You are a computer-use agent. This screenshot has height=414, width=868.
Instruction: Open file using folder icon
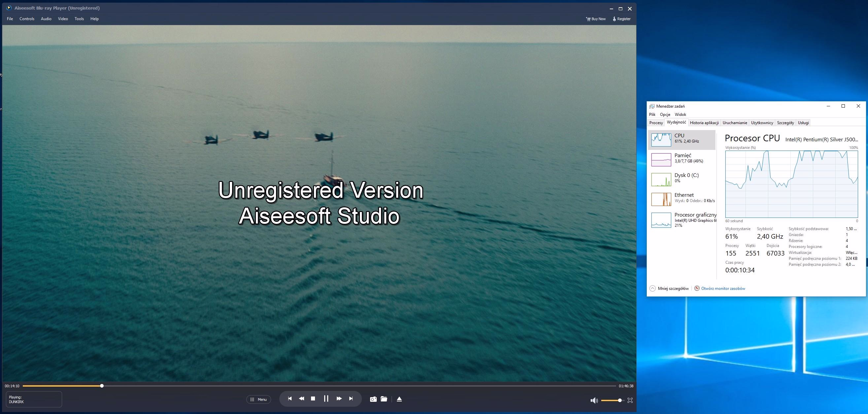384,399
